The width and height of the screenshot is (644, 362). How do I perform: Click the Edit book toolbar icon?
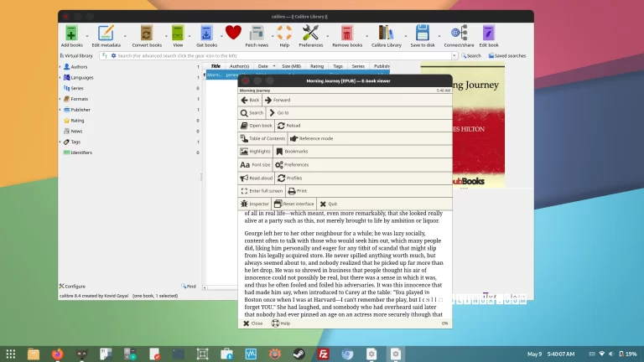[489, 34]
